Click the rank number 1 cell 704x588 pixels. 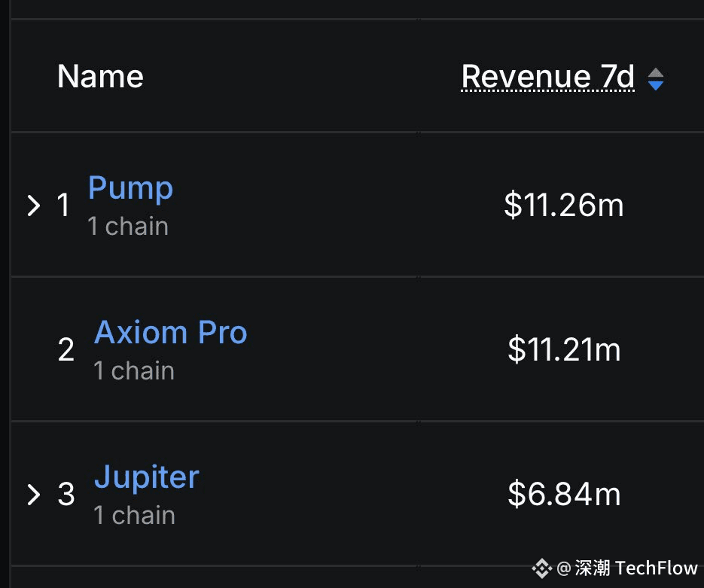pos(63,206)
